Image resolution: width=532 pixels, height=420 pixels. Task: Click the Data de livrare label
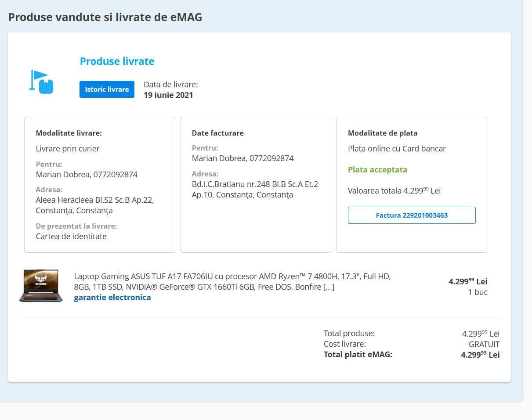pos(171,84)
